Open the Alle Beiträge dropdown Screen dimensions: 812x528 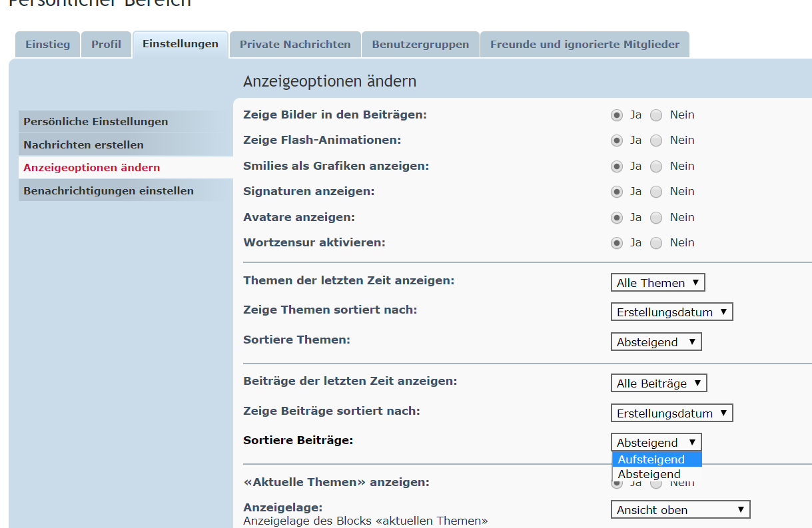click(x=658, y=384)
